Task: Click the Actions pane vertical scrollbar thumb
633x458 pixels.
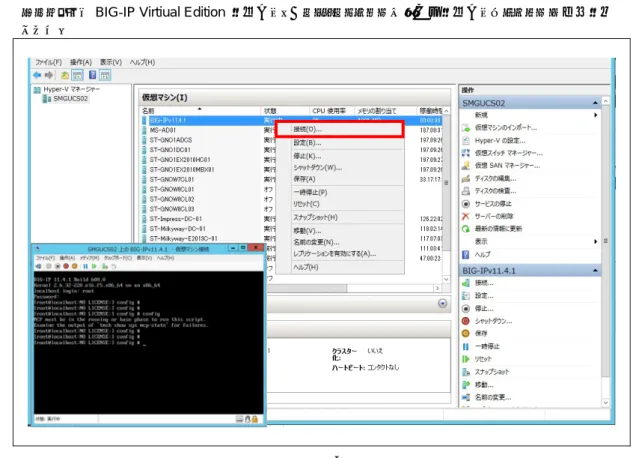Action: (x=606, y=242)
